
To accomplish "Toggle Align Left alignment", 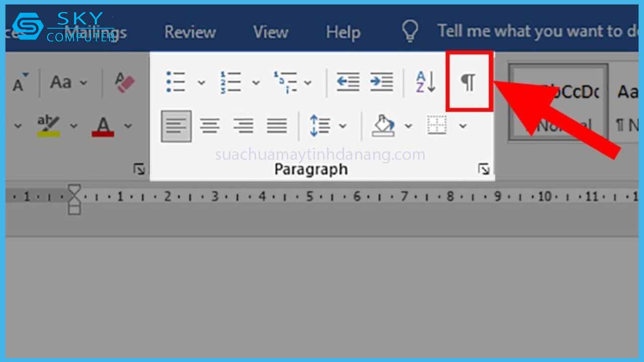I will pyautogui.click(x=176, y=126).
